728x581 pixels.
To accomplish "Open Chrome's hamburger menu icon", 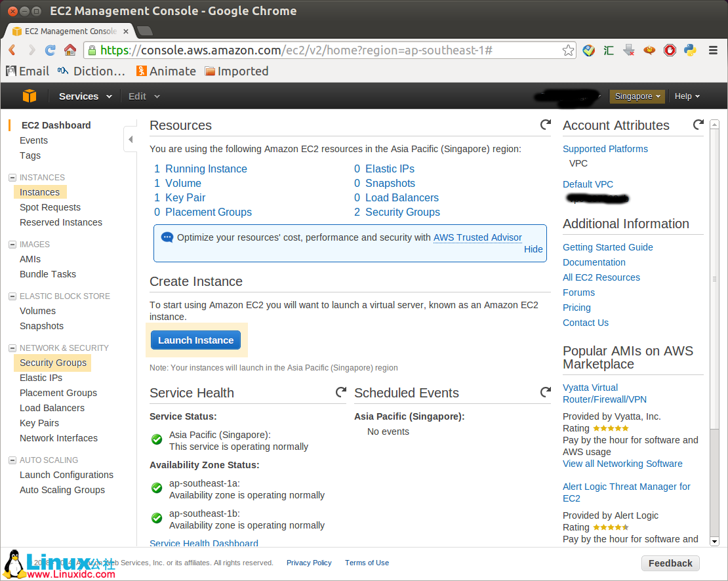I will tap(712, 50).
